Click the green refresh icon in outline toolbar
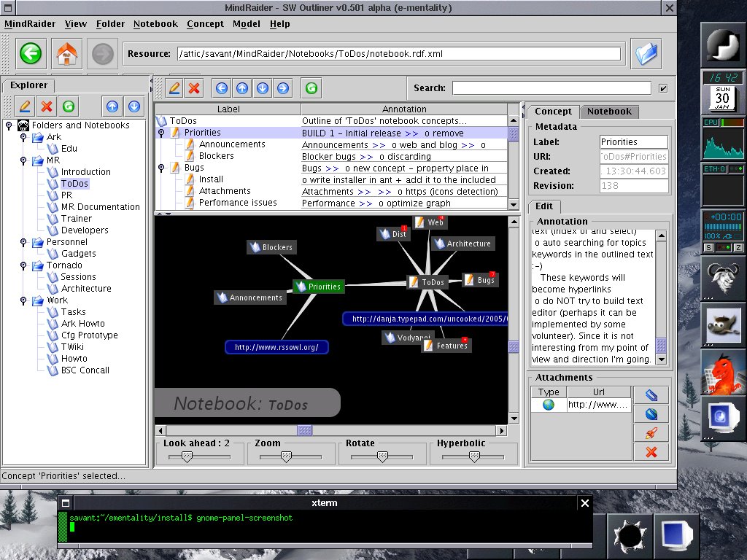Screen dimensions: 747x560 coord(311,88)
